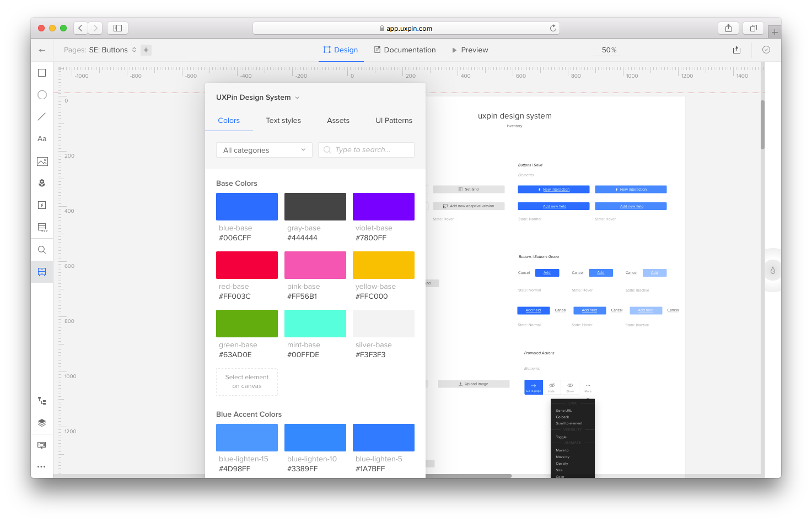Open the All categories dropdown
812x522 pixels.
264,150
